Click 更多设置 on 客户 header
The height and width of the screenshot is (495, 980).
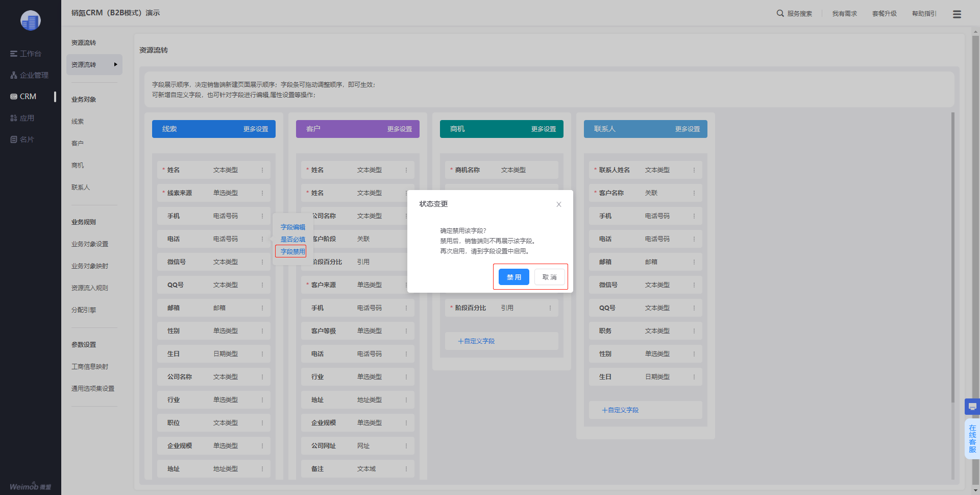coord(400,129)
